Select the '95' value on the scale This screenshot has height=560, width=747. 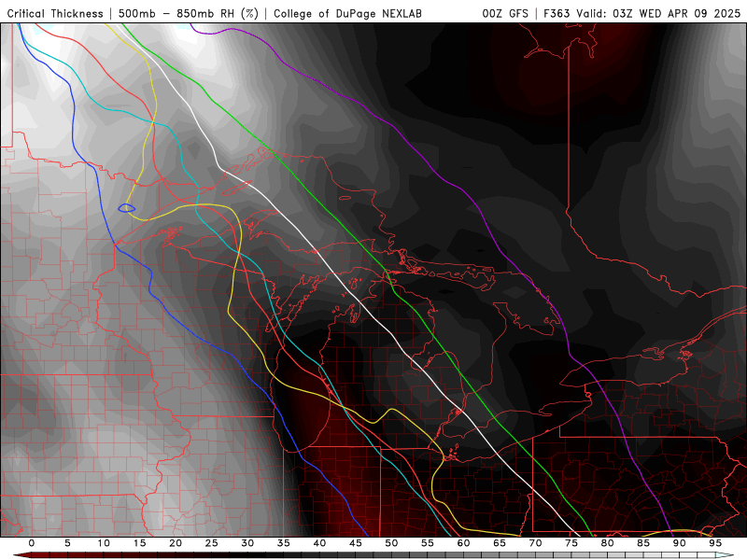pyautogui.click(x=715, y=543)
